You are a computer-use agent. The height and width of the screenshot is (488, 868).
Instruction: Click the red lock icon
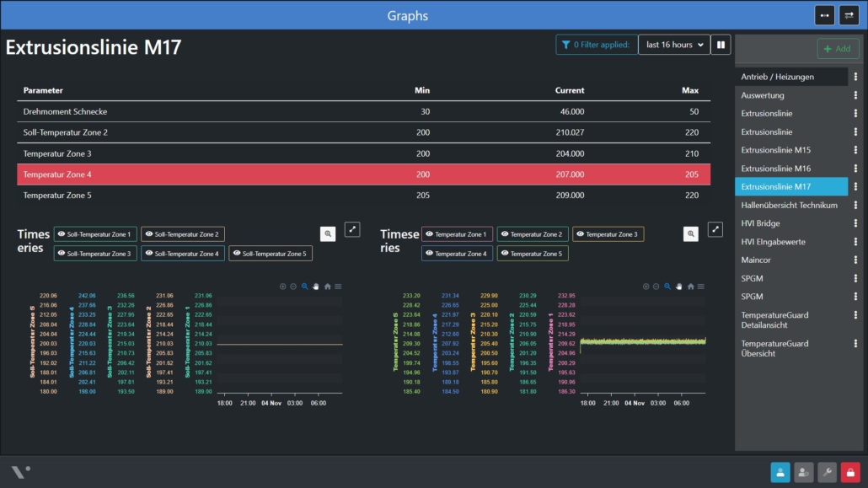pyautogui.click(x=849, y=473)
